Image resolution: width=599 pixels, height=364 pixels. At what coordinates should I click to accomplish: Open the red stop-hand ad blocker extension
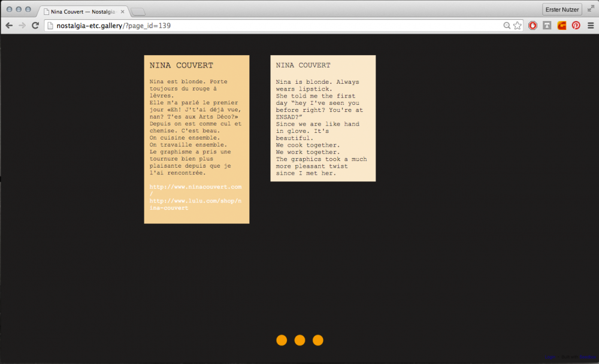tap(533, 25)
